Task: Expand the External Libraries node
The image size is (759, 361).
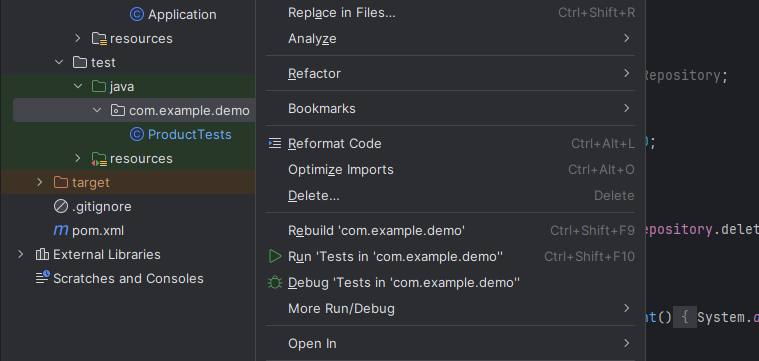Action: pyautogui.click(x=21, y=255)
